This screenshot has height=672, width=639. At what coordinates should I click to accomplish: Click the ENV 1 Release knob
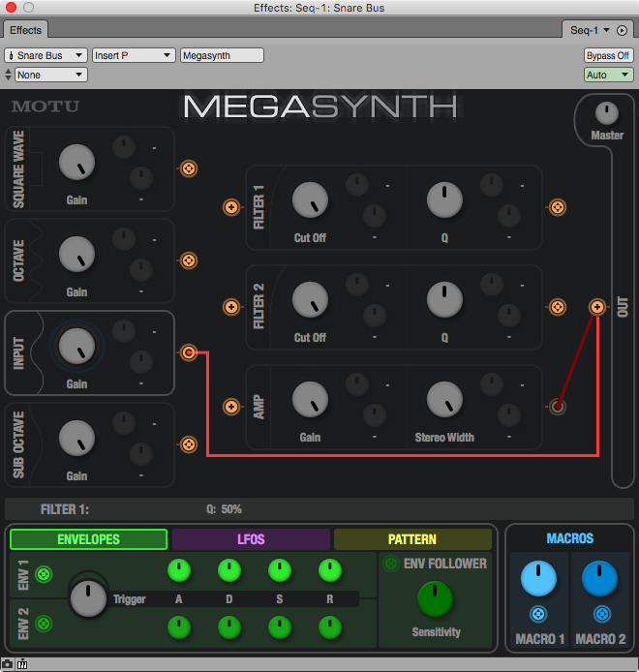click(x=330, y=570)
